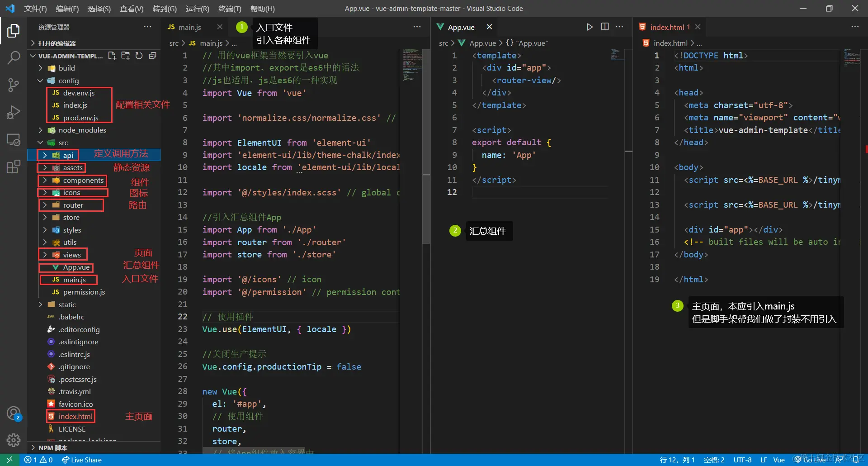Viewport: 868px width, 466px height.
Task: Click the New File icon in explorer header
Action: [112, 56]
